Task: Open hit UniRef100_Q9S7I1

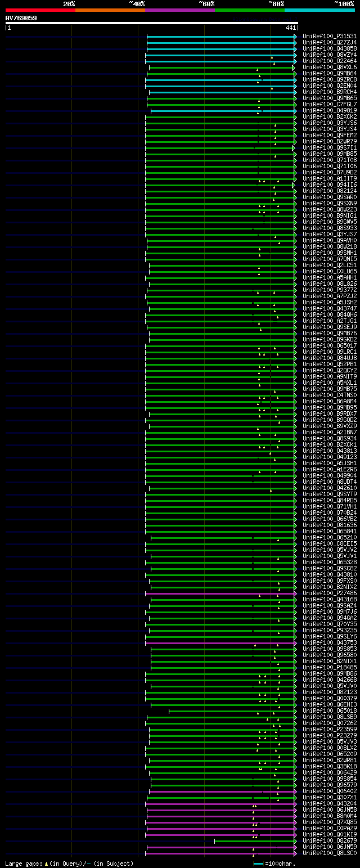Action: 330,147
